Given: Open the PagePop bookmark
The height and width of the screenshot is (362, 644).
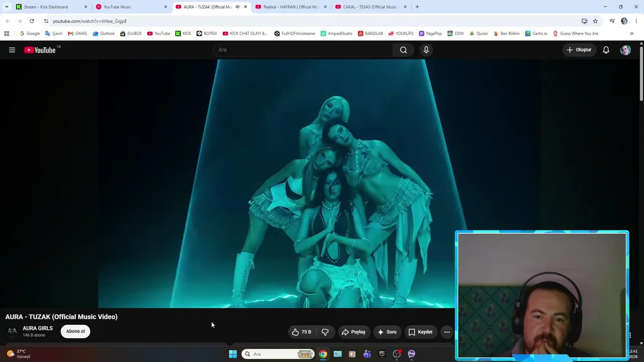Looking at the screenshot, I should pos(430,34).
